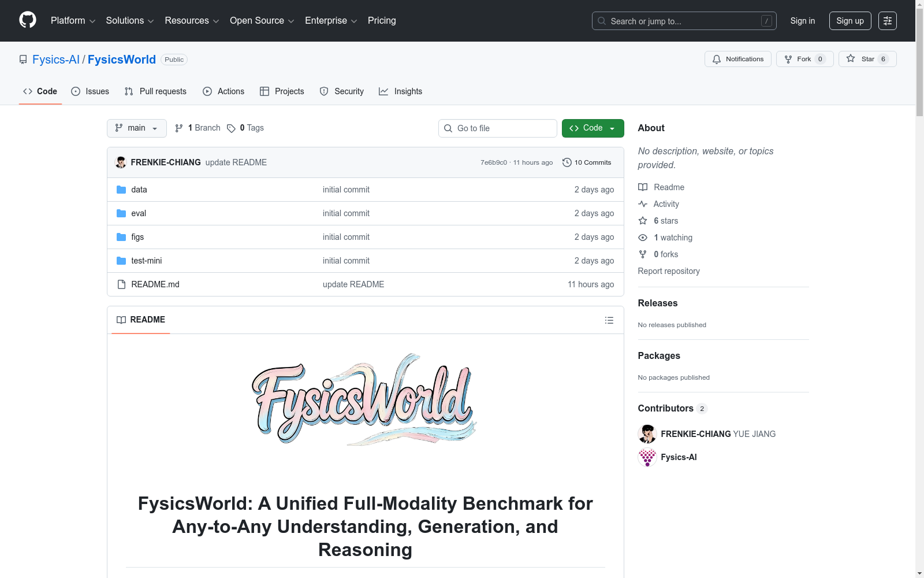This screenshot has height=578, width=924.
Task: Open the Packages heading link
Action: 659,355
